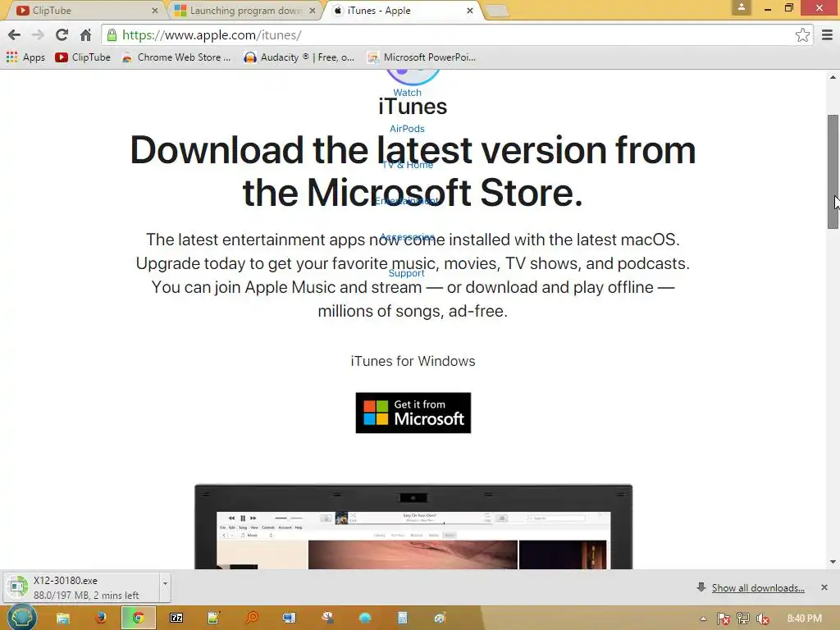Open the Chrome home page
This screenshot has height=630, width=840.
[85, 35]
